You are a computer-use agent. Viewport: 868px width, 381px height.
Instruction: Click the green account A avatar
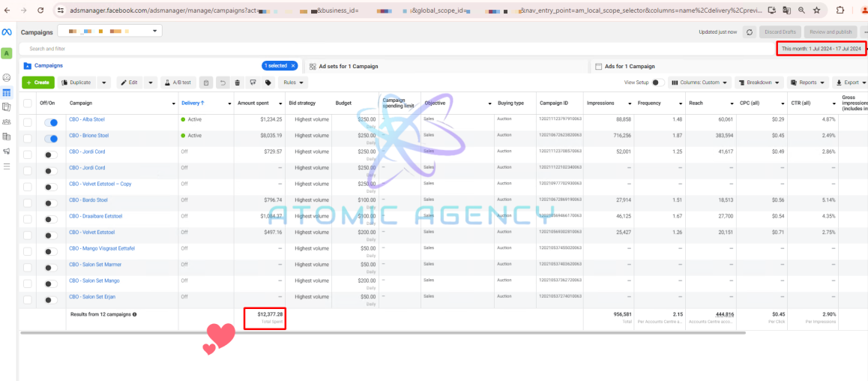(x=7, y=53)
